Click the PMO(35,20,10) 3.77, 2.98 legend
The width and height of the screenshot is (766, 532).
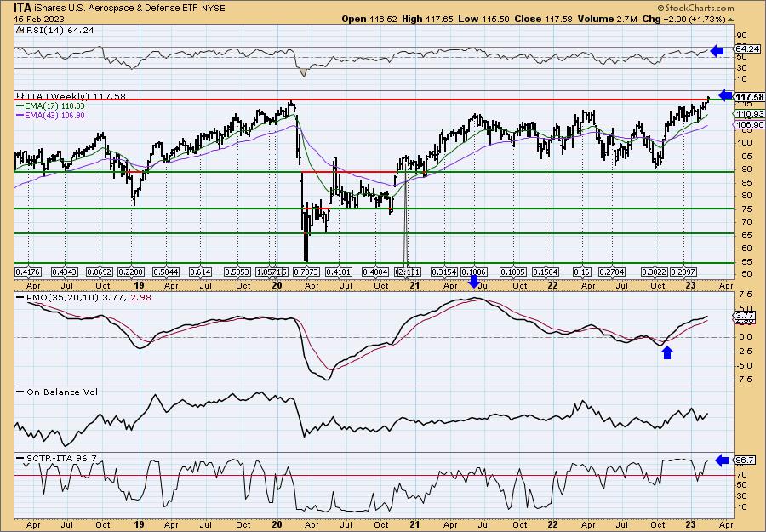click(83, 297)
